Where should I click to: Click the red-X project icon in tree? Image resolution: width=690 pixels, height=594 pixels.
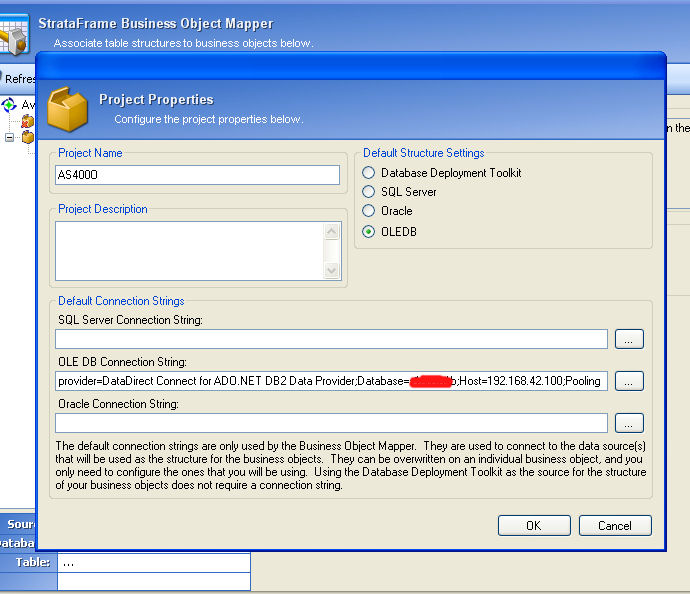tap(27, 121)
